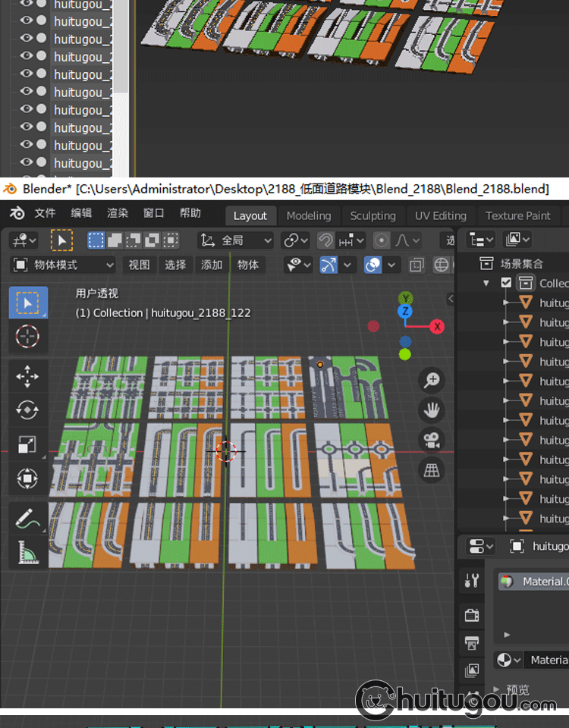Collapse the 场景集合 tree arrow
The image size is (569, 728).
[486, 283]
